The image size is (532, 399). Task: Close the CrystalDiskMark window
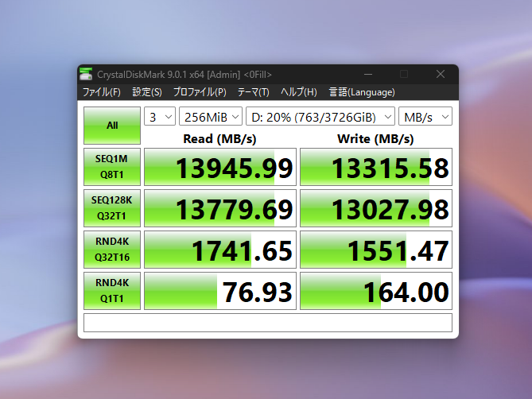pyautogui.click(x=441, y=74)
